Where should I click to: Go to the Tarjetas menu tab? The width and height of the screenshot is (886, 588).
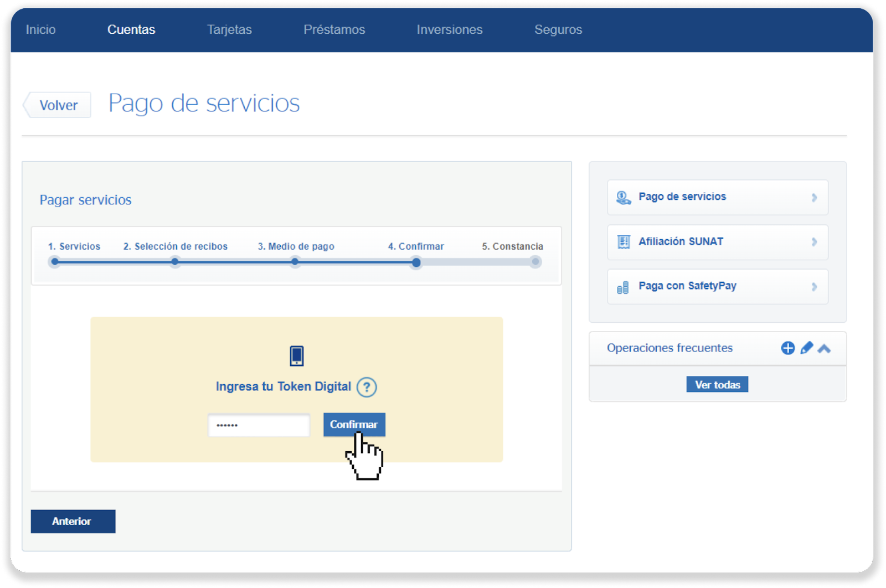229,30
